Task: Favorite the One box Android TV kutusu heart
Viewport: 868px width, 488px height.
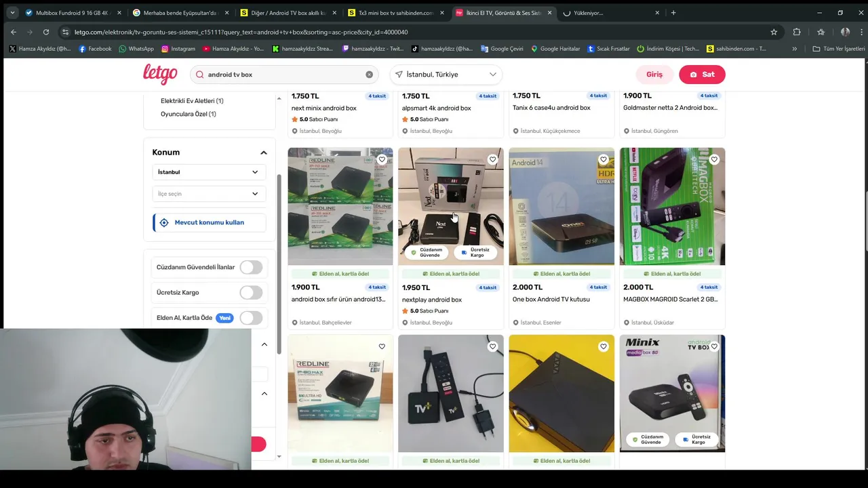Action: pyautogui.click(x=603, y=159)
